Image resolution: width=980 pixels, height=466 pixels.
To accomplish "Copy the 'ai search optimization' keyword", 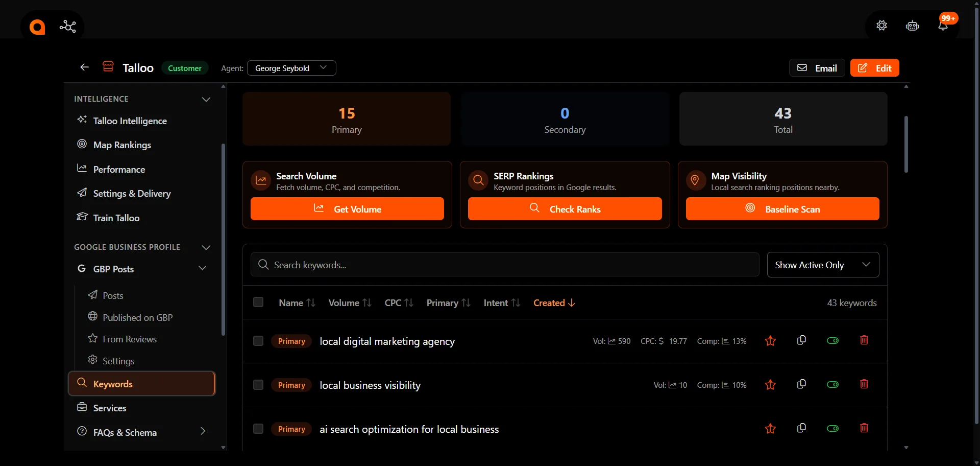I will [801, 428].
